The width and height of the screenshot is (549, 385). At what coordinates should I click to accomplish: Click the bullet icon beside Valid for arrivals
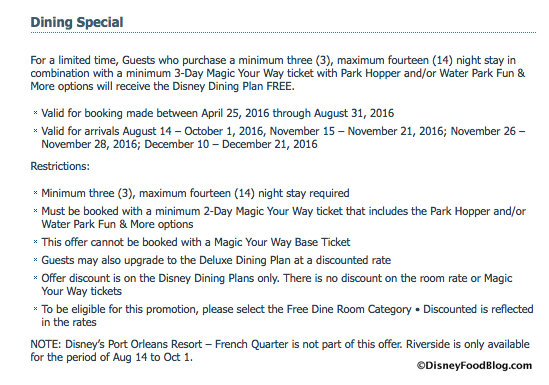pyautogui.click(x=35, y=131)
